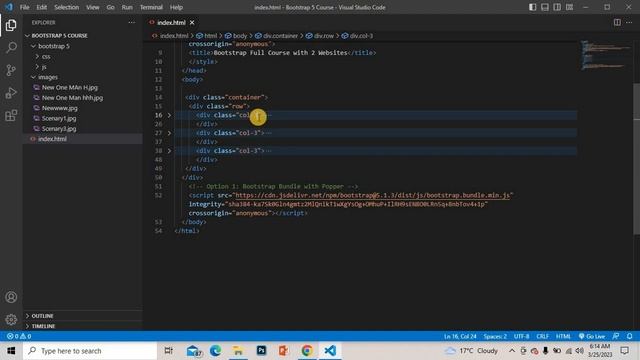
Task: Click Go Live server button
Action: (592, 336)
